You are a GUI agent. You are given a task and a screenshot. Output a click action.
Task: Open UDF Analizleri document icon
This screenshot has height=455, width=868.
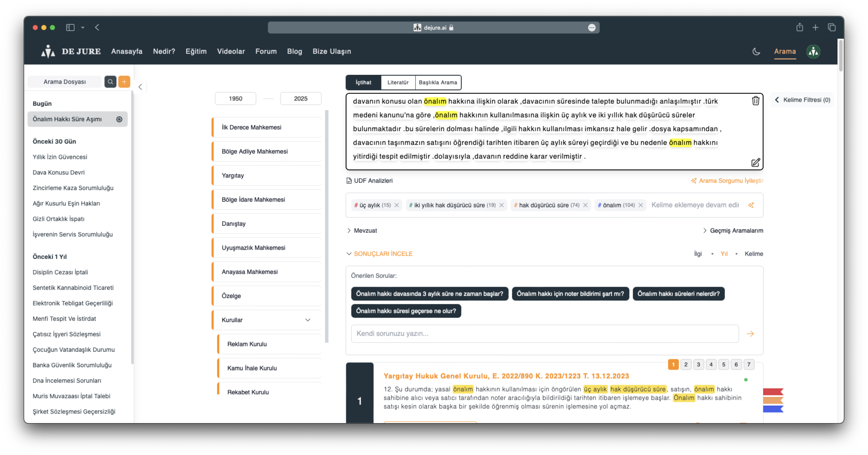pos(349,180)
